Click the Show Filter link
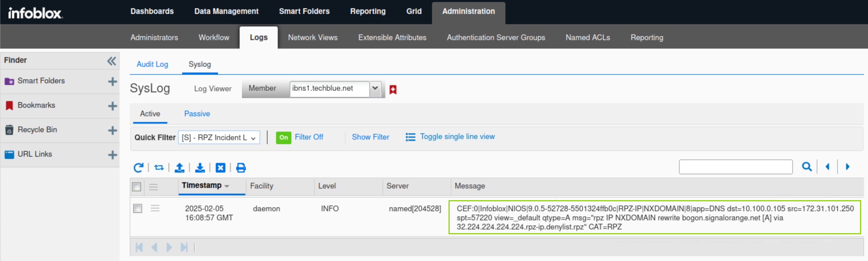Screen dimensions: 868x261 point(370,137)
